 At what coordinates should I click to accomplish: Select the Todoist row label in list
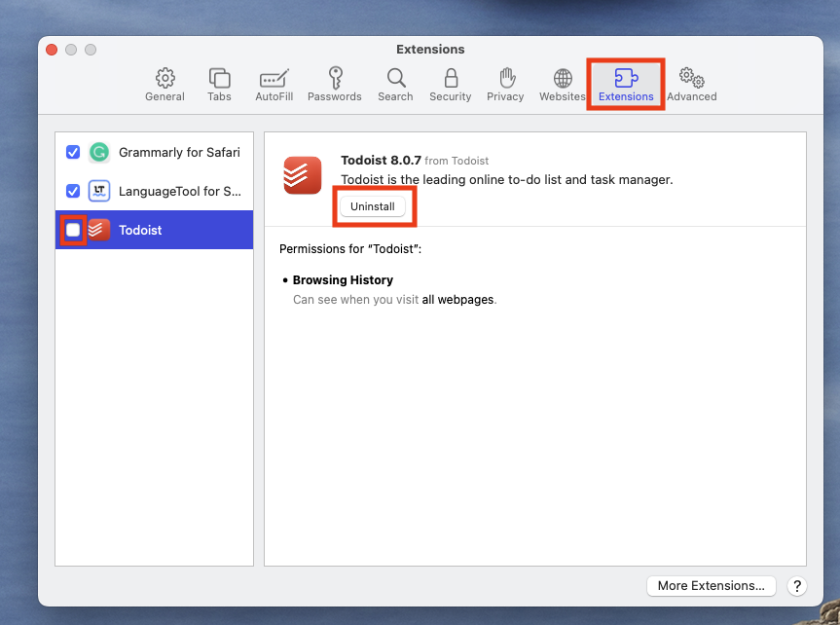click(x=140, y=230)
